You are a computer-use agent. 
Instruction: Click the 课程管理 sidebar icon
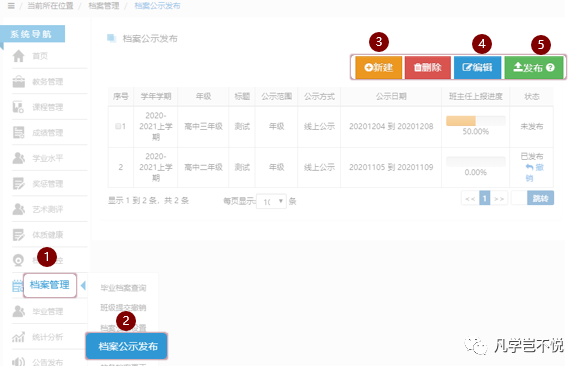tap(19, 107)
